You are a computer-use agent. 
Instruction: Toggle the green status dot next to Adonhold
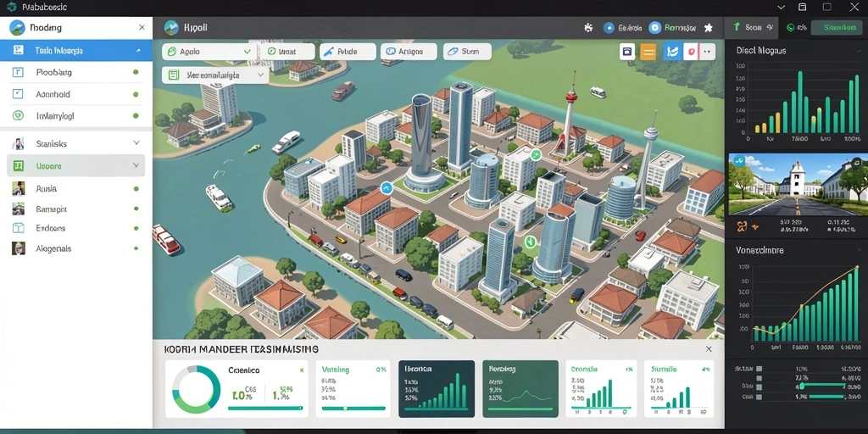(x=136, y=94)
